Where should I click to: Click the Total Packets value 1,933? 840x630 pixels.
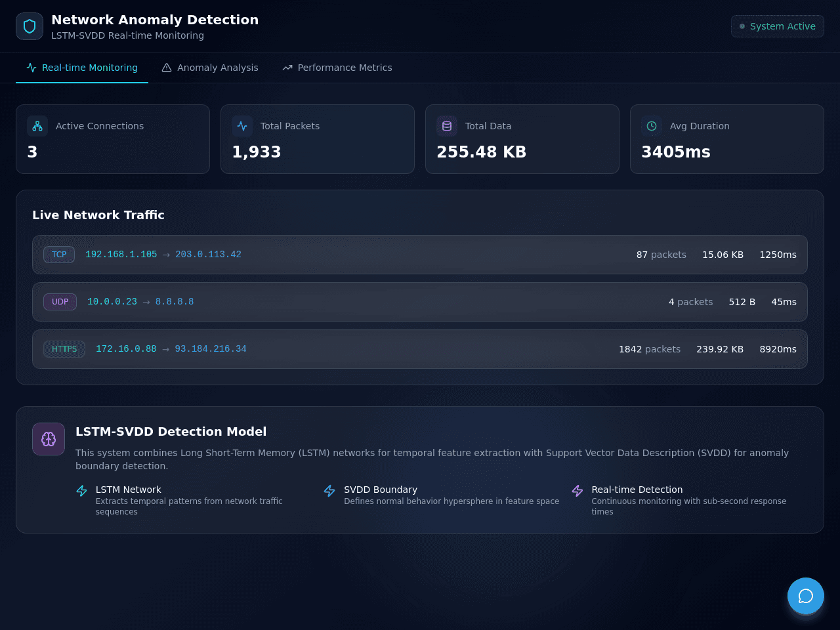pos(257,152)
